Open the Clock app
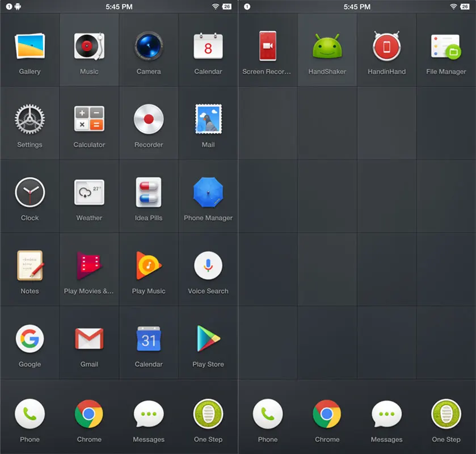 (x=30, y=192)
